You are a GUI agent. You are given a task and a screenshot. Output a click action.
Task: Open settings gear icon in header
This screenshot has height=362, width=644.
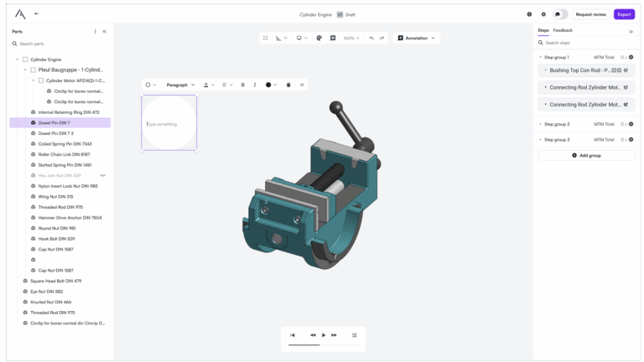[x=543, y=14]
